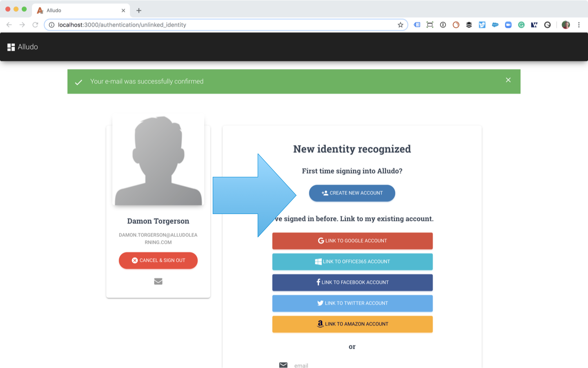The width and height of the screenshot is (588, 368).
Task: Open a new browser tab
Action: [139, 11]
